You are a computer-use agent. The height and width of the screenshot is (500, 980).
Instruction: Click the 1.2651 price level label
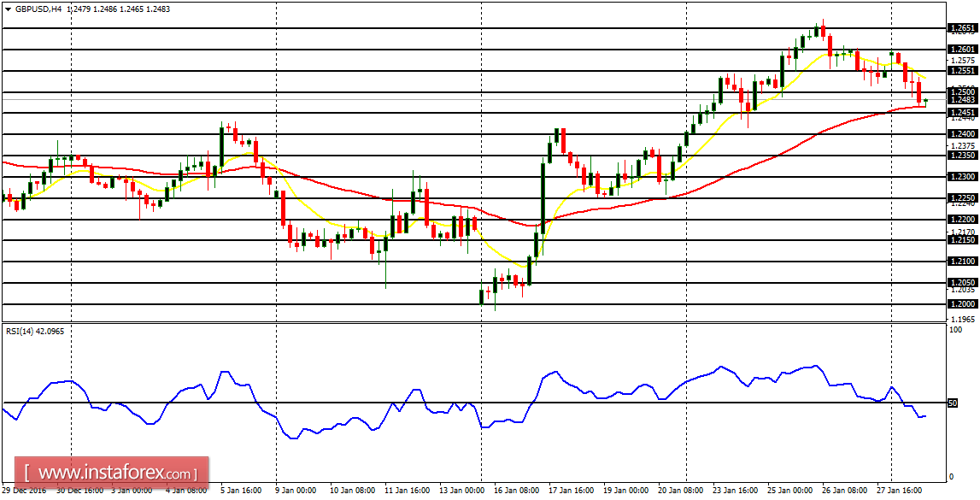point(962,28)
